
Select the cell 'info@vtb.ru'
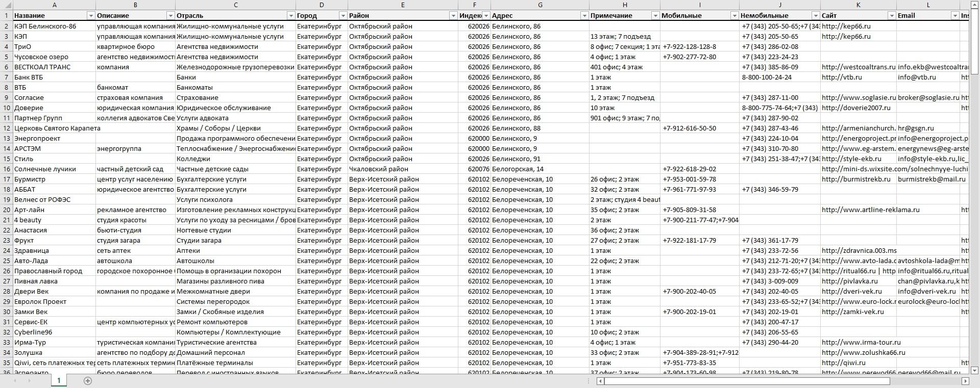point(928,77)
